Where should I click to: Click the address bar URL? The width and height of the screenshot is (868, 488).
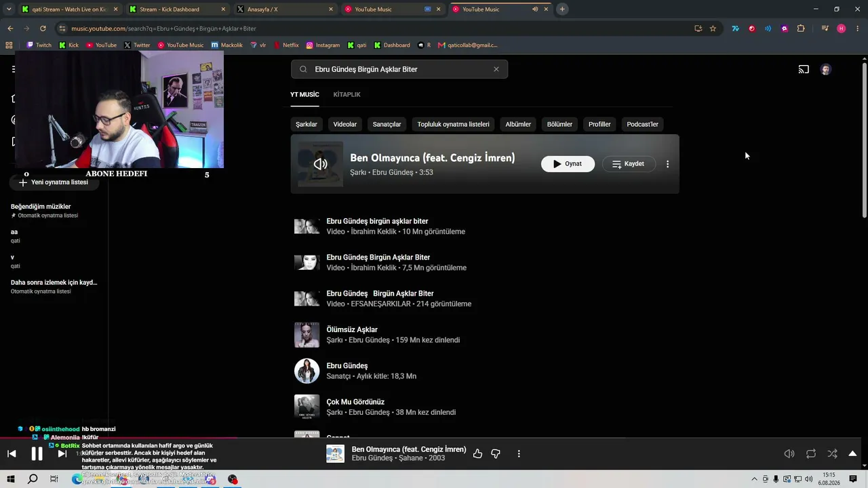[x=163, y=28]
